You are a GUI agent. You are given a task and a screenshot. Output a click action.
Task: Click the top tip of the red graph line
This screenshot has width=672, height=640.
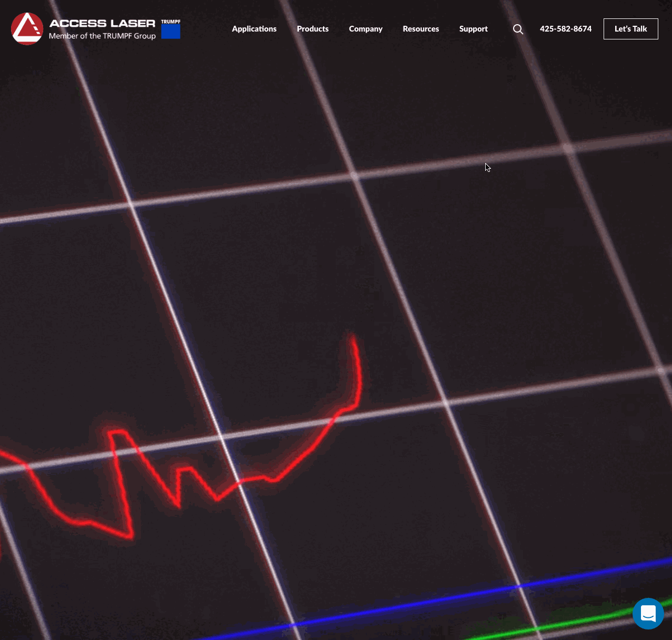coord(353,337)
